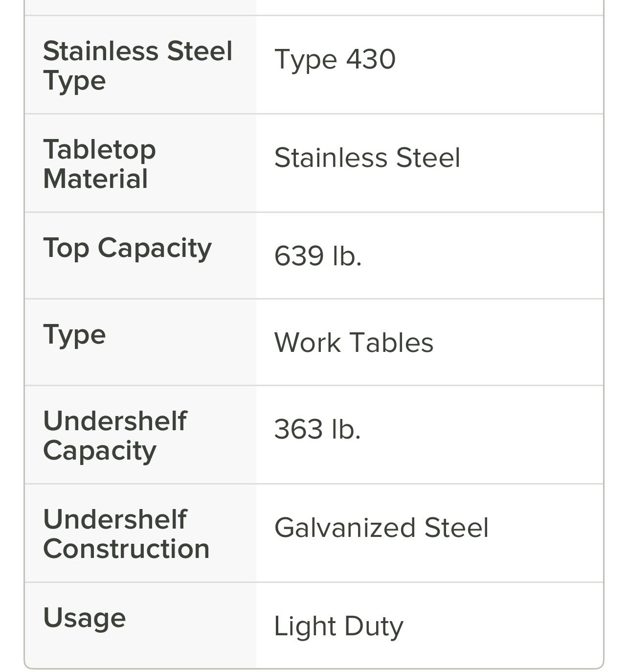
Task: Select the Type row label
Action: tap(74, 335)
